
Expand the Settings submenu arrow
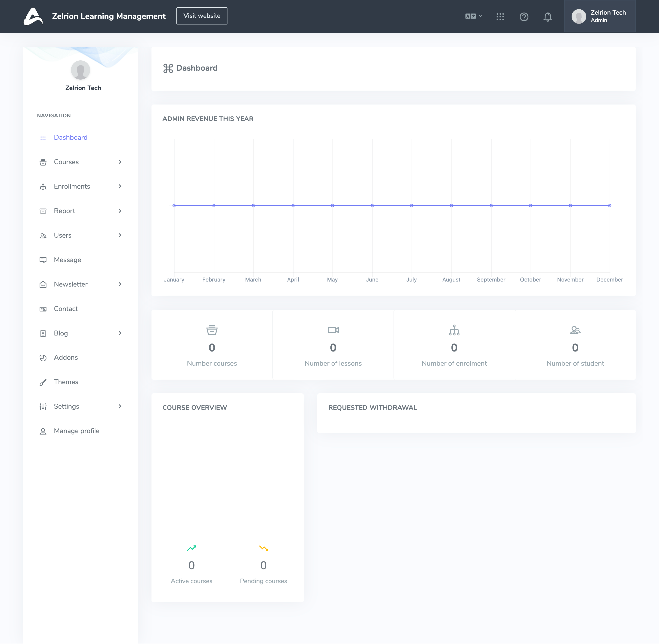pyautogui.click(x=120, y=407)
